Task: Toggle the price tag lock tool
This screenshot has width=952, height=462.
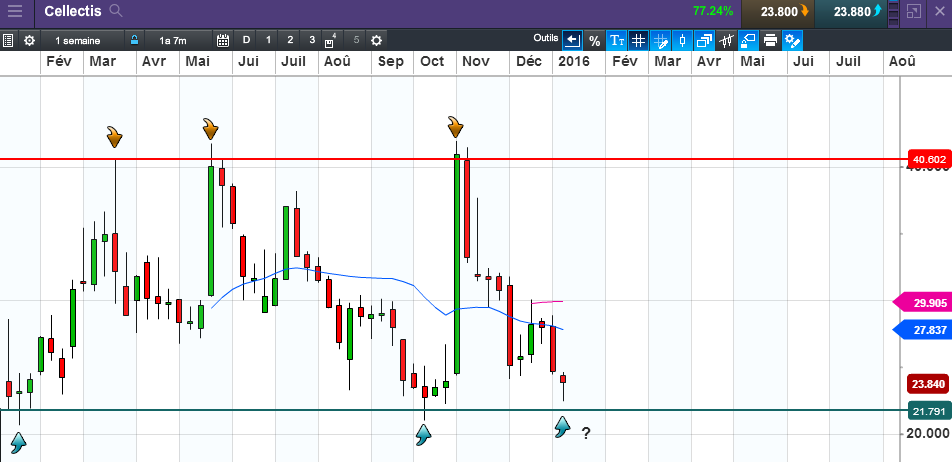Action: pos(748,41)
